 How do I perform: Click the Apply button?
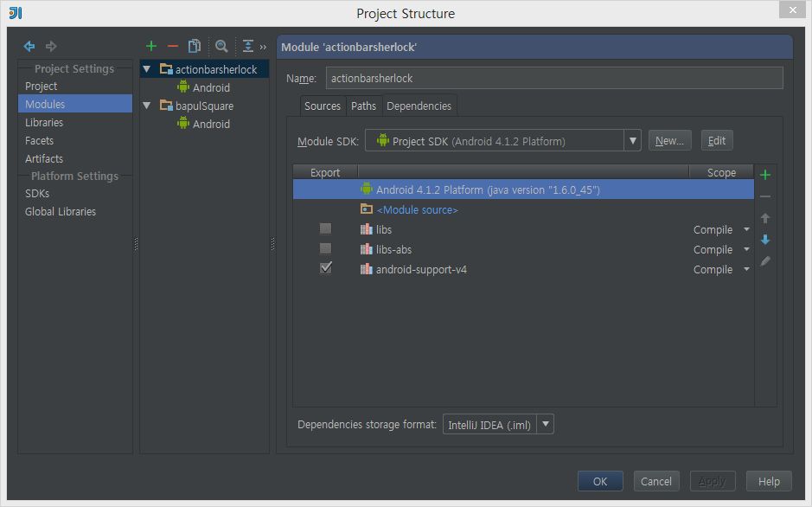[713, 481]
